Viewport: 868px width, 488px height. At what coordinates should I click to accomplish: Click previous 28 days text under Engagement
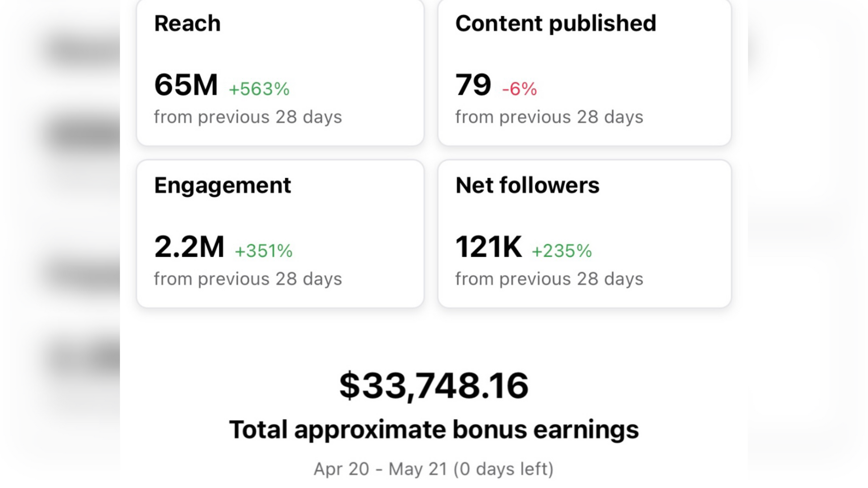(x=248, y=279)
